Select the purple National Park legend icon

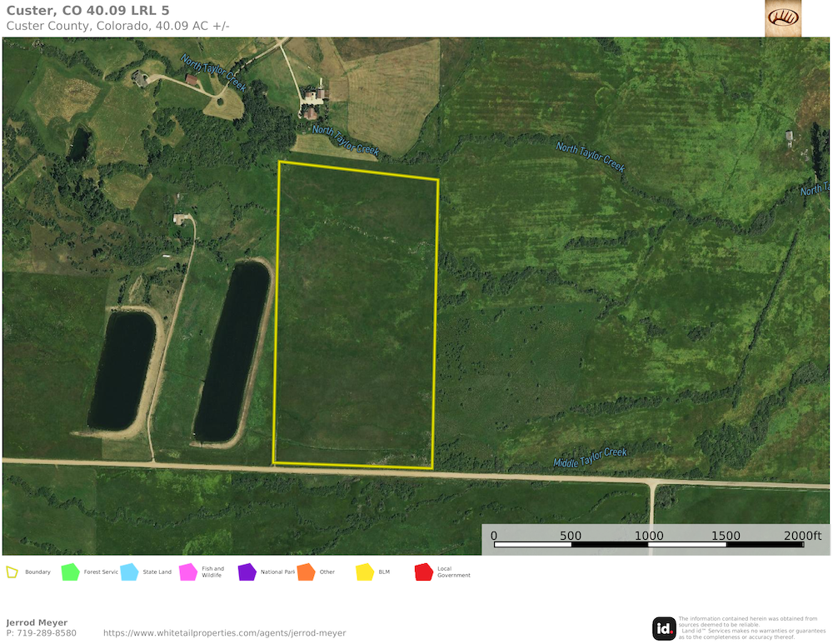click(x=247, y=572)
